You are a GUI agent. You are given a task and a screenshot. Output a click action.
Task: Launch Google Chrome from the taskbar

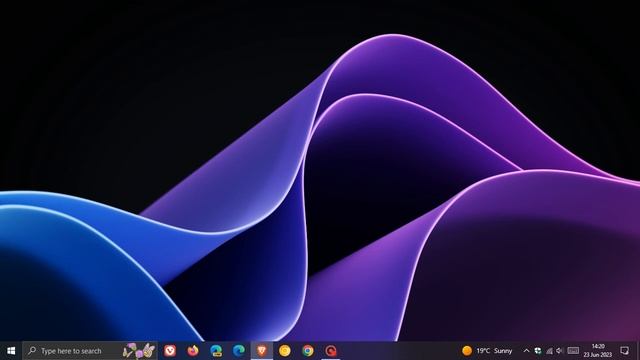point(308,351)
